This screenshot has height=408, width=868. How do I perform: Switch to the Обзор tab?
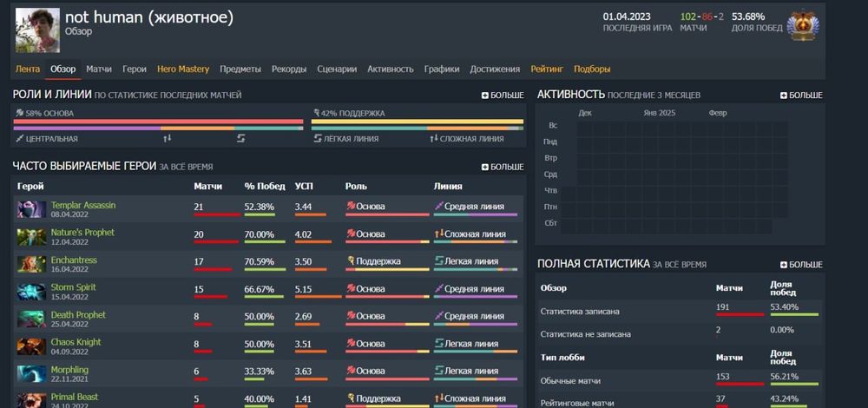click(x=63, y=69)
